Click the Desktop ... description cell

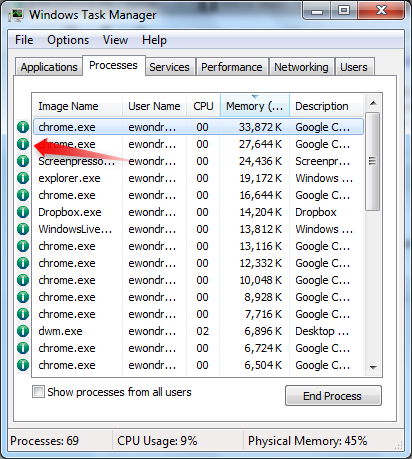point(322,331)
